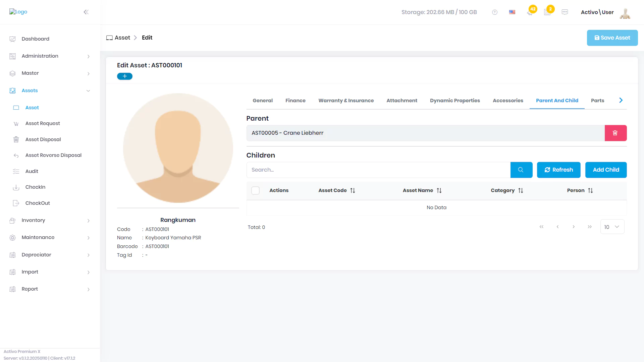Tick the select-all checkbox in children table

click(x=255, y=190)
